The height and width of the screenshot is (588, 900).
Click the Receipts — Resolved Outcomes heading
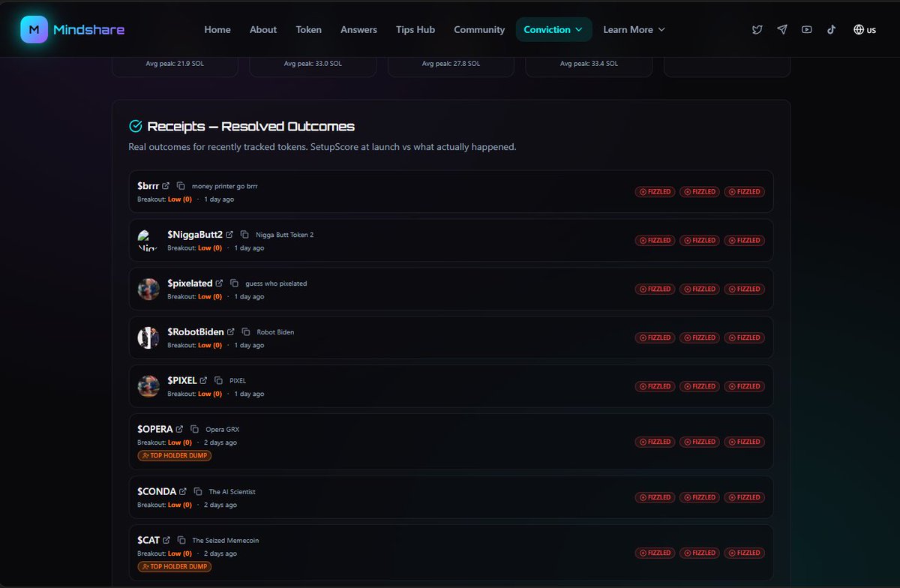pyautogui.click(x=250, y=126)
